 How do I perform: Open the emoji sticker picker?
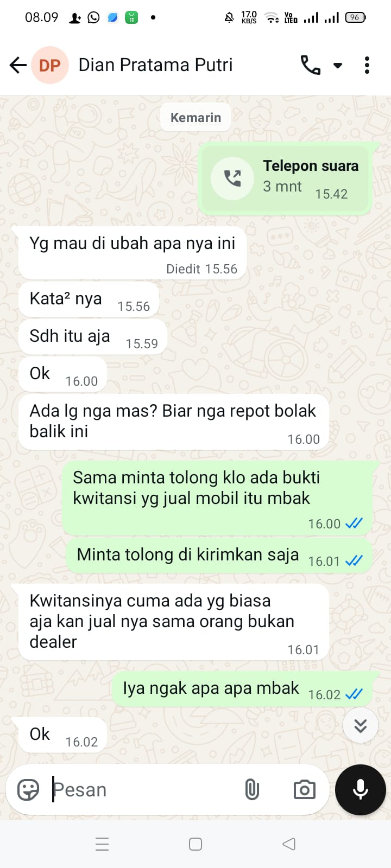tap(28, 790)
